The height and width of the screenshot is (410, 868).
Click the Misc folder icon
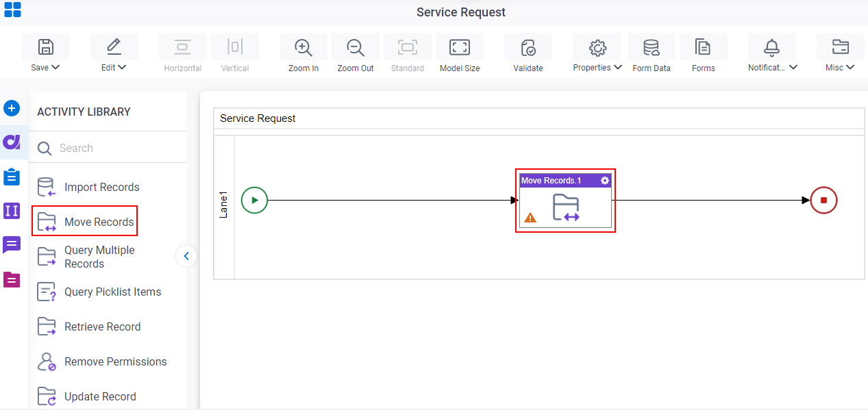coord(840,47)
